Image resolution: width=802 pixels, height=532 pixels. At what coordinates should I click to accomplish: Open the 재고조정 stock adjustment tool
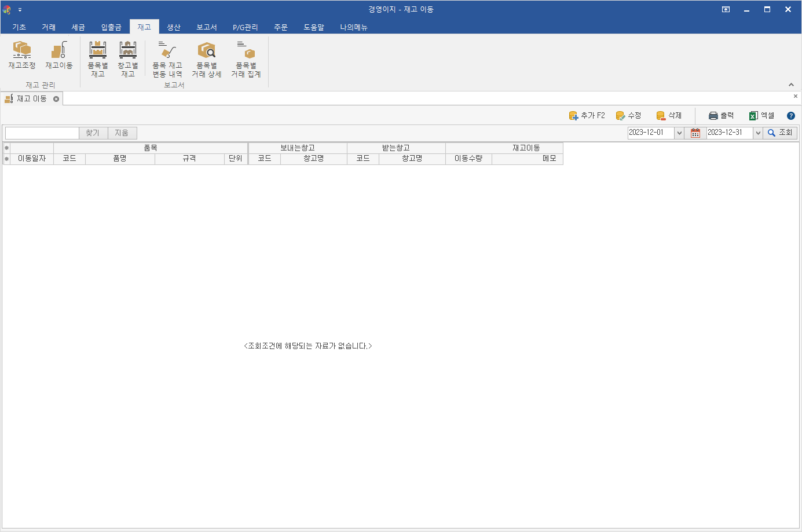point(22,56)
